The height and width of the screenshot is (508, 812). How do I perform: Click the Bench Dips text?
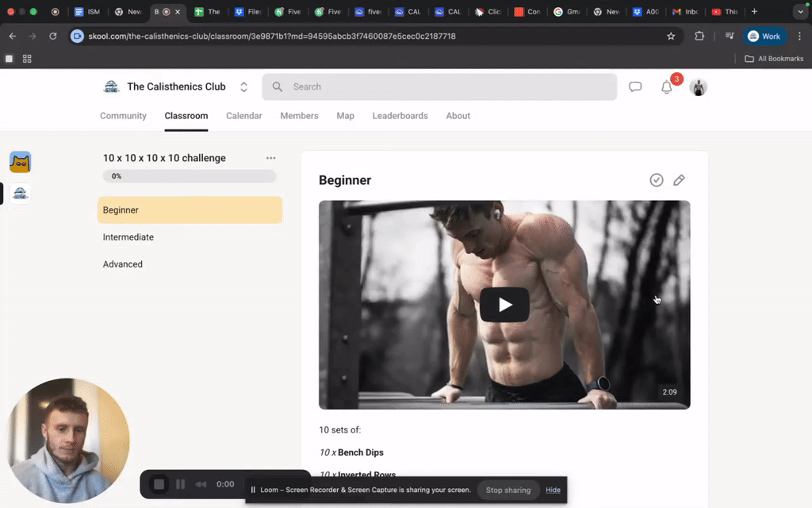(361, 452)
